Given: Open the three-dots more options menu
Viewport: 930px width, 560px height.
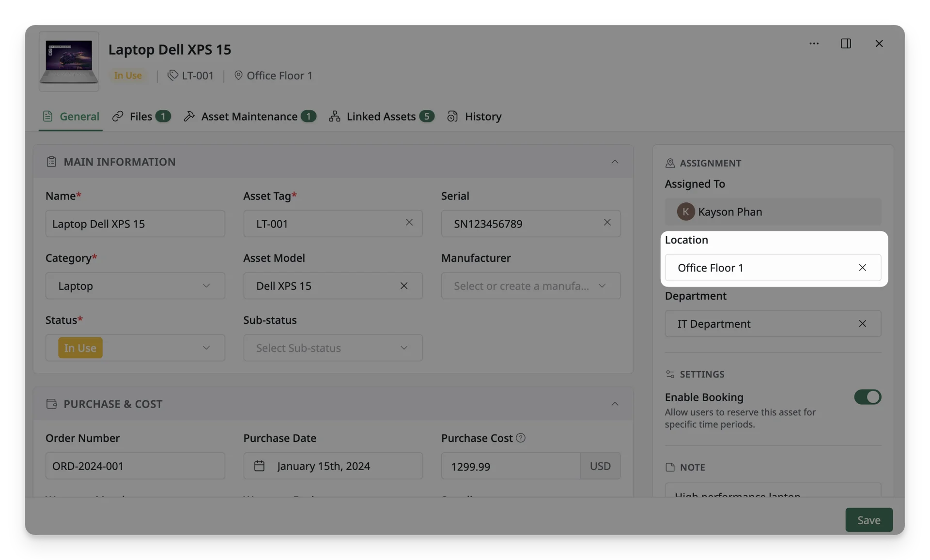Looking at the screenshot, I should (814, 44).
